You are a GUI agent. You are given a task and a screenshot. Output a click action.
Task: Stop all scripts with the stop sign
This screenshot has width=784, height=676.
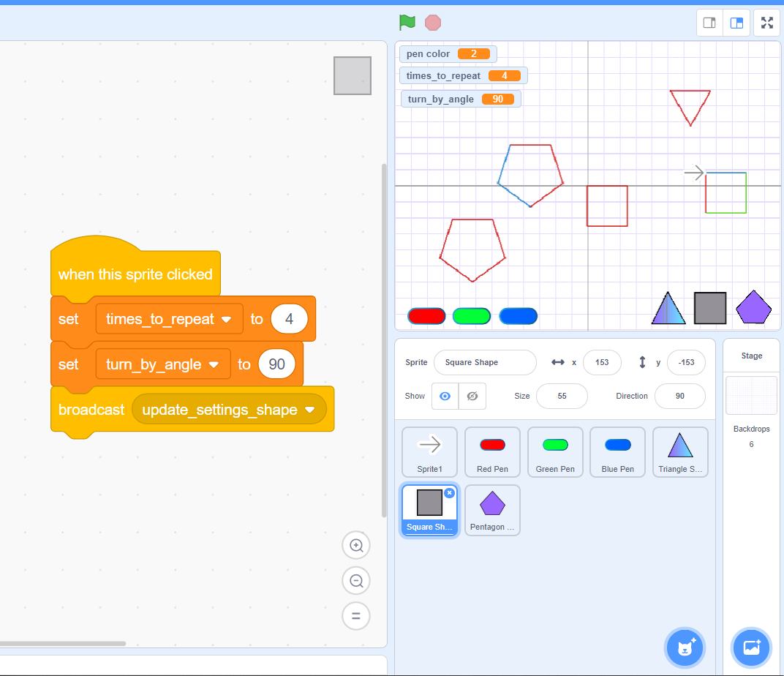click(x=433, y=22)
